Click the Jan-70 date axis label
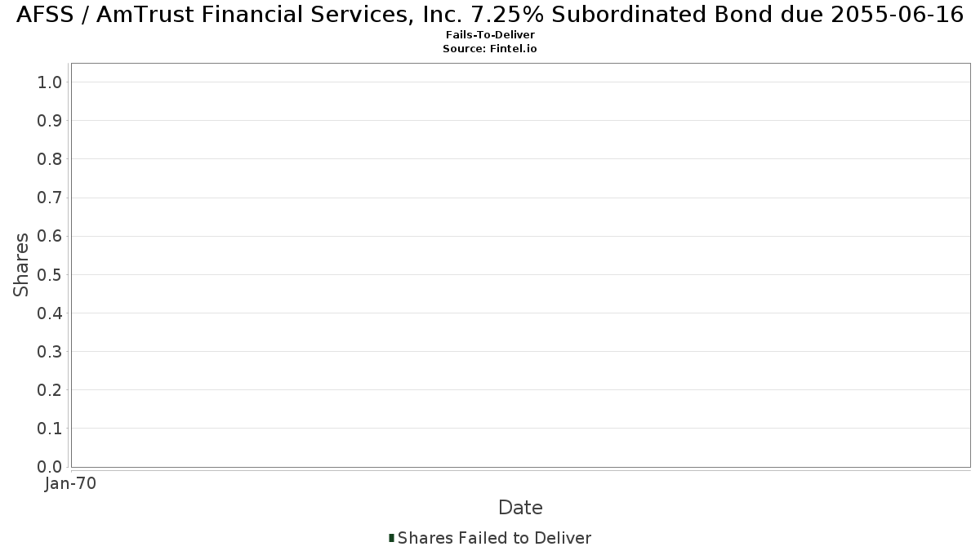 [x=71, y=483]
